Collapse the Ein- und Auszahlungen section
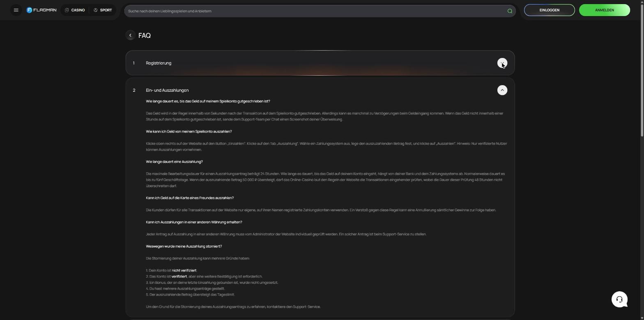The image size is (644, 320). 502,90
